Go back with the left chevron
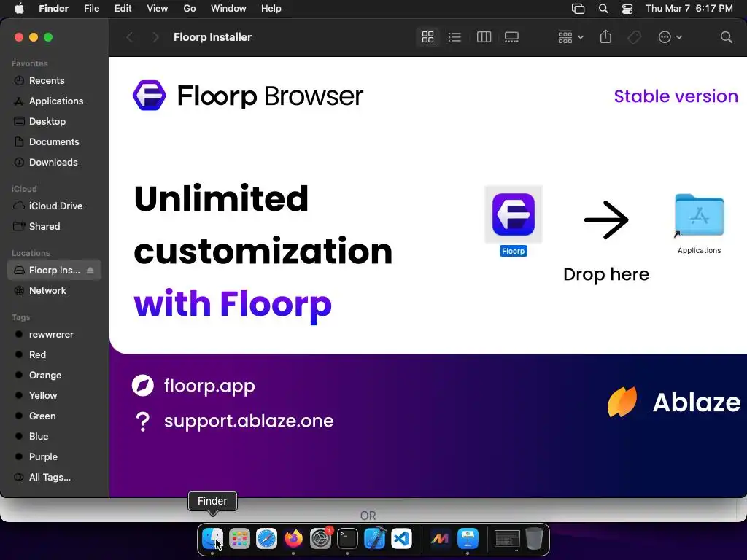Viewport: 747px width, 560px height. (130, 37)
